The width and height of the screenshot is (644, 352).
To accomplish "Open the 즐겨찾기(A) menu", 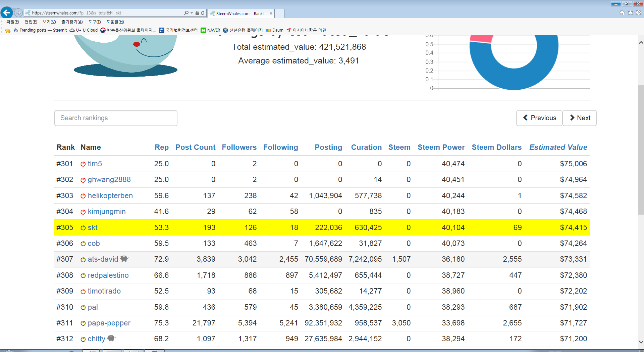I will tap(72, 22).
